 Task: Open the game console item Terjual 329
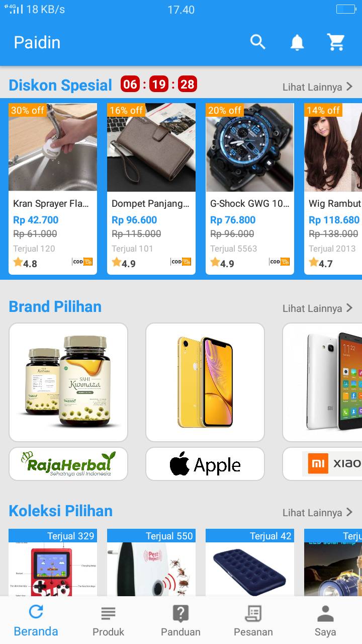coord(53,562)
